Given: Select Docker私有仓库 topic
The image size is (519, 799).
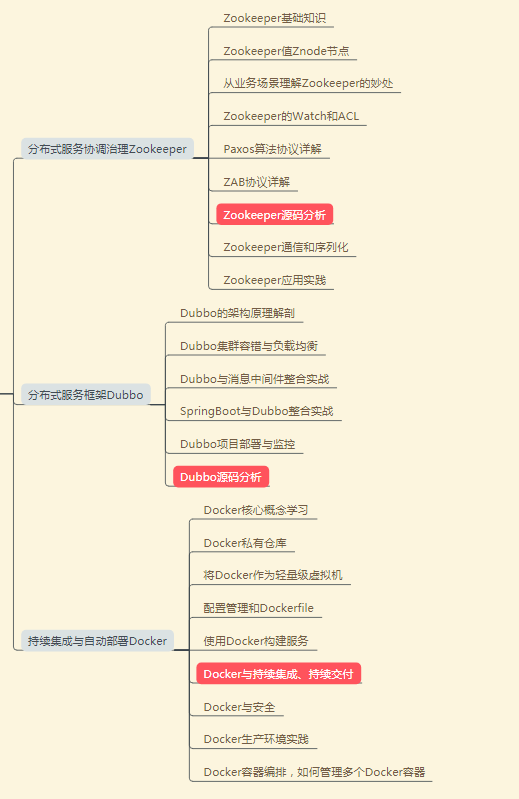Looking at the screenshot, I should (245, 543).
